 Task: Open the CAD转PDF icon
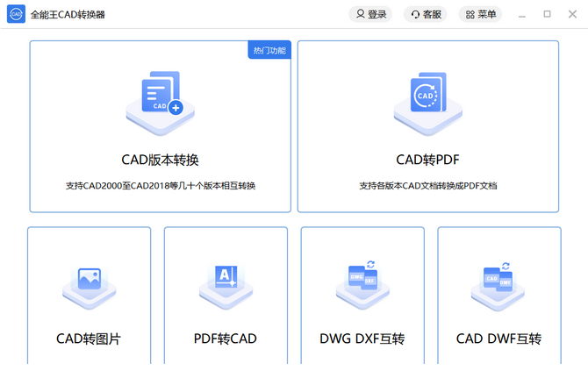428,103
